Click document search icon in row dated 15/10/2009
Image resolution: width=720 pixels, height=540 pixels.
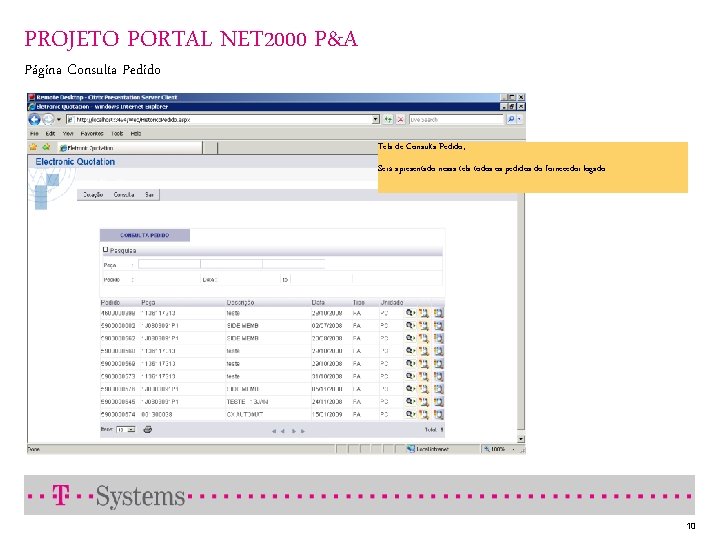pos(423,414)
